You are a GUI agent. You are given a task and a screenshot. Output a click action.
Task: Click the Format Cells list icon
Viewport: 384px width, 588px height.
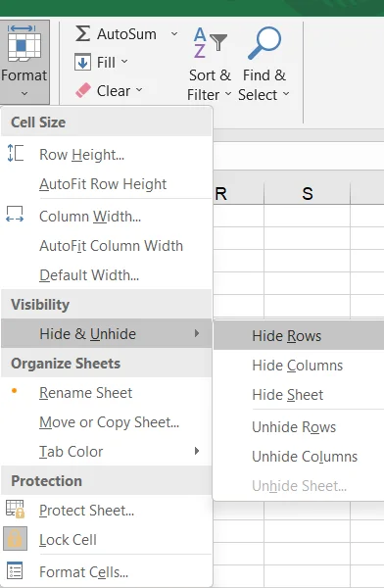pos(15,570)
